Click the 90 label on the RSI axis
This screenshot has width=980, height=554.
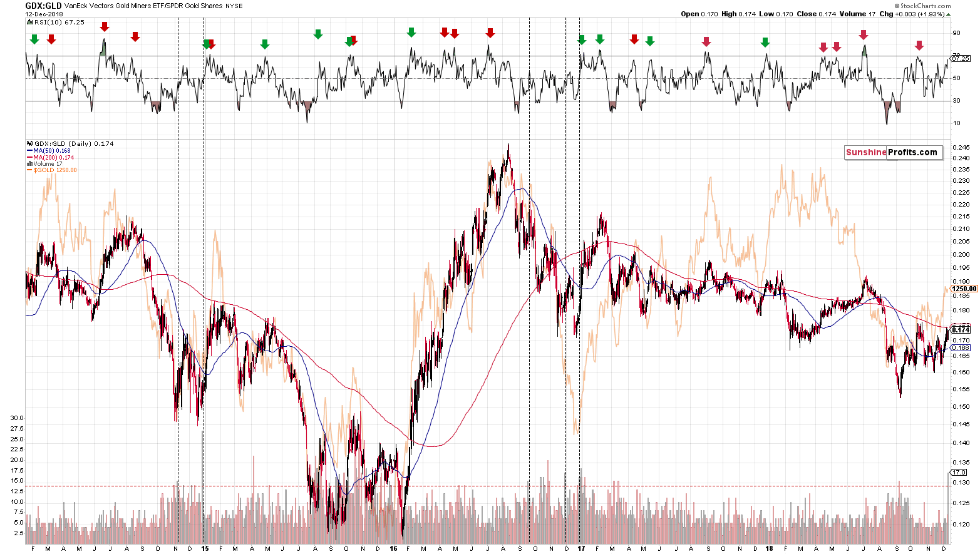956,33
